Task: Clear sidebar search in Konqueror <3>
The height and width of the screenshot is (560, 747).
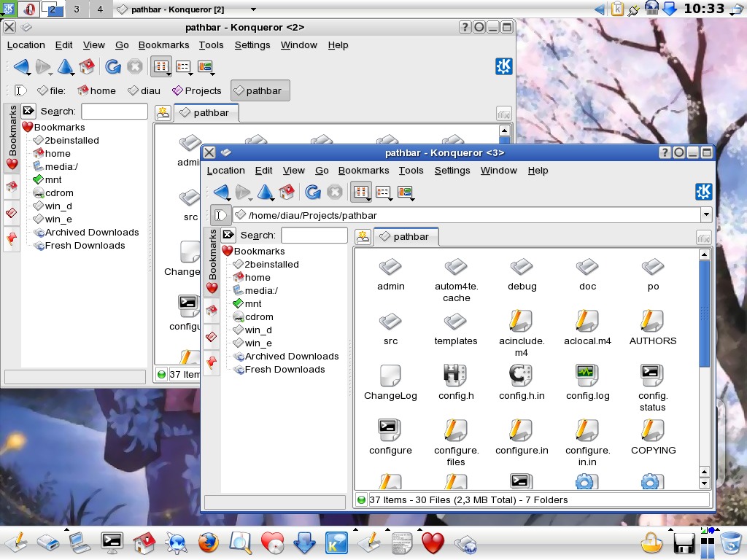Action: coord(228,235)
